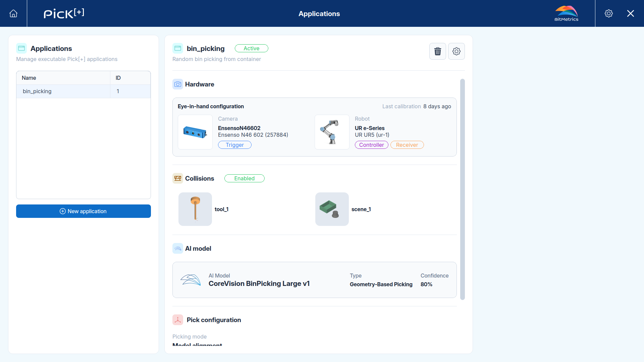This screenshot has height=362, width=644.
Task: Open bin_picking application settings gear
Action: pyautogui.click(x=457, y=51)
